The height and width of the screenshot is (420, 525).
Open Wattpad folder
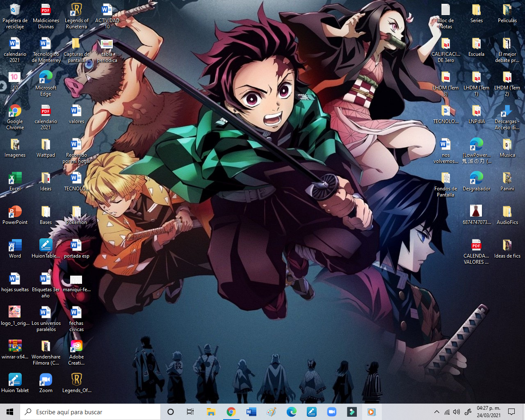[x=46, y=148]
